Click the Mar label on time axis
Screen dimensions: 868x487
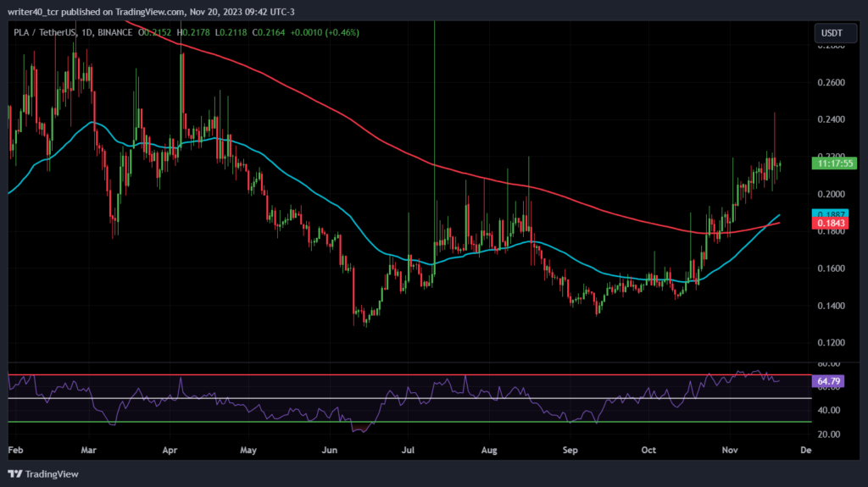88,450
